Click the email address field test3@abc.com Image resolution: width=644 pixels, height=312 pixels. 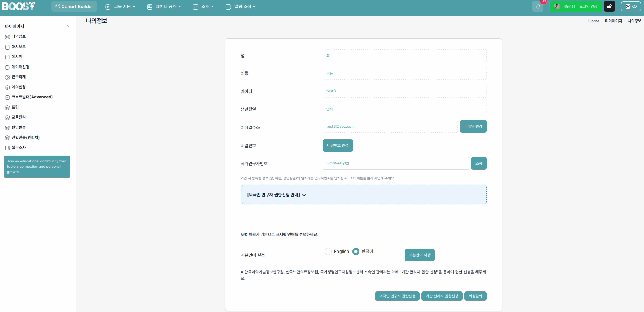tap(390, 126)
